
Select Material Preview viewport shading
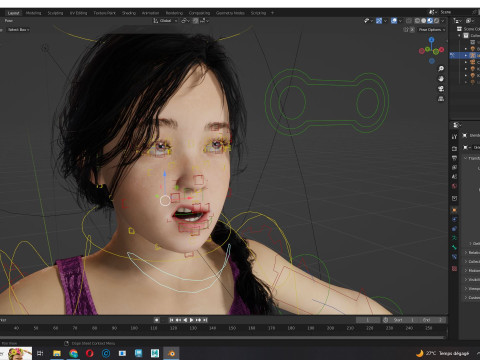[x=430, y=21]
